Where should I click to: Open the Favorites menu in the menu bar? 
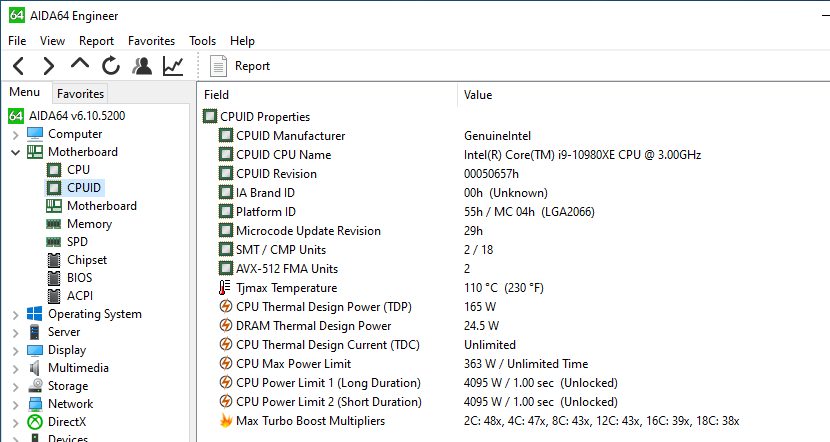151,41
